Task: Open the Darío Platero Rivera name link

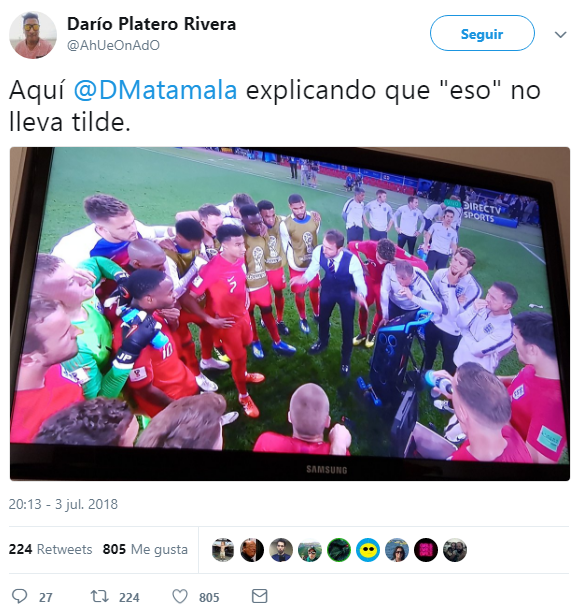Action: point(151,24)
